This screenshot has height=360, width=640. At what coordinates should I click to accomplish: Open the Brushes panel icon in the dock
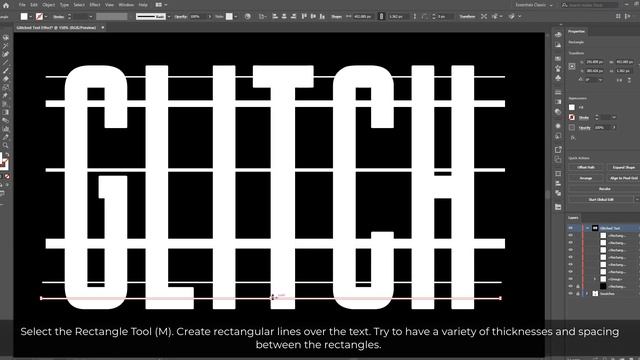pos(558,68)
